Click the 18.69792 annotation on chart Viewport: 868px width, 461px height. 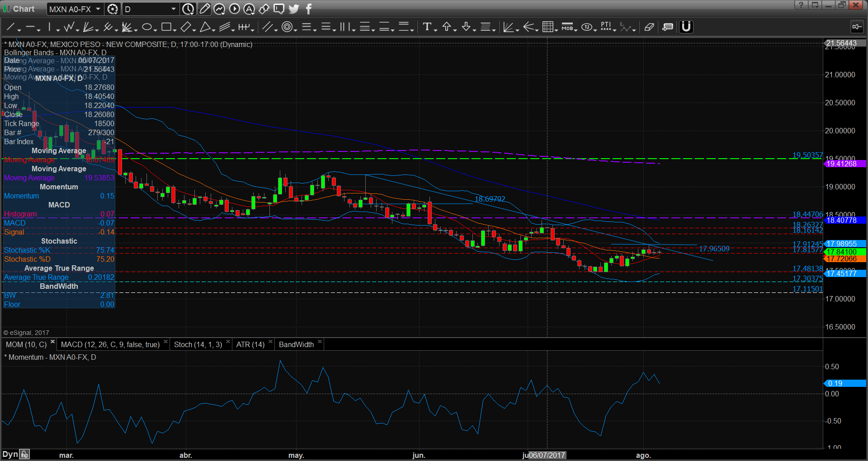click(490, 199)
